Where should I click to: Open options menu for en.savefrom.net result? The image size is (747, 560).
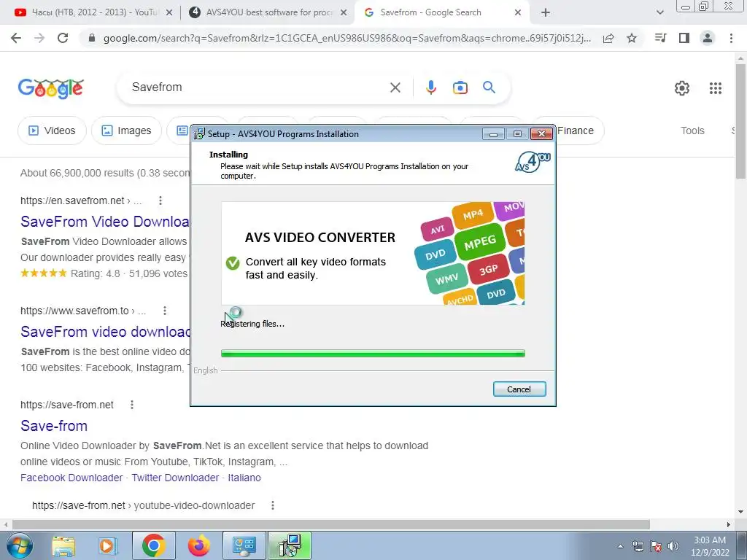tap(160, 201)
